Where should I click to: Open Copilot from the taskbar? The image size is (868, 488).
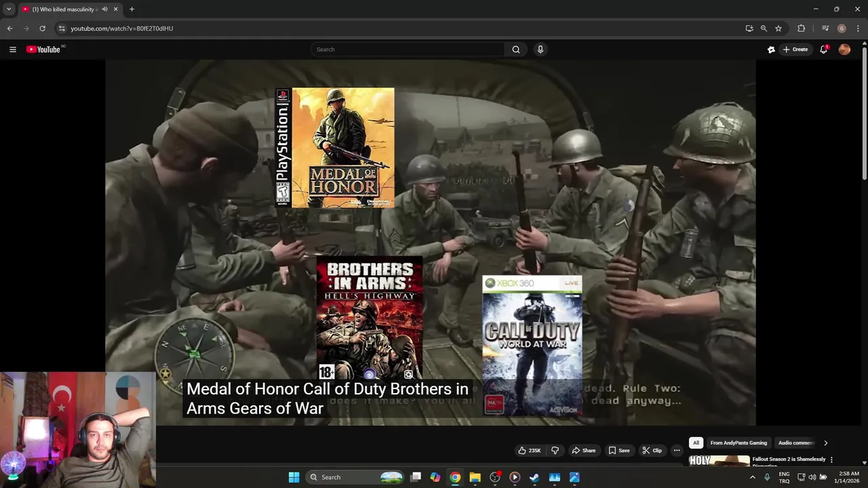[x=435, y=477]
